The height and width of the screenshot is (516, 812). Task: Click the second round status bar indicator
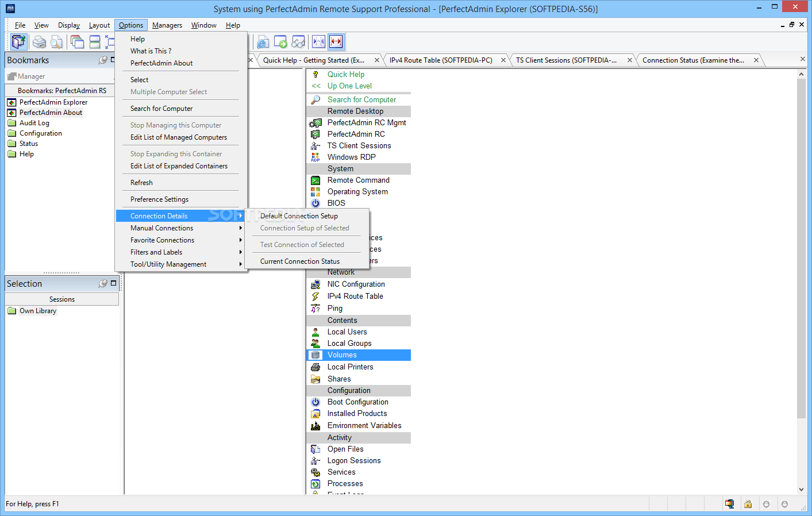coord(784,504)
